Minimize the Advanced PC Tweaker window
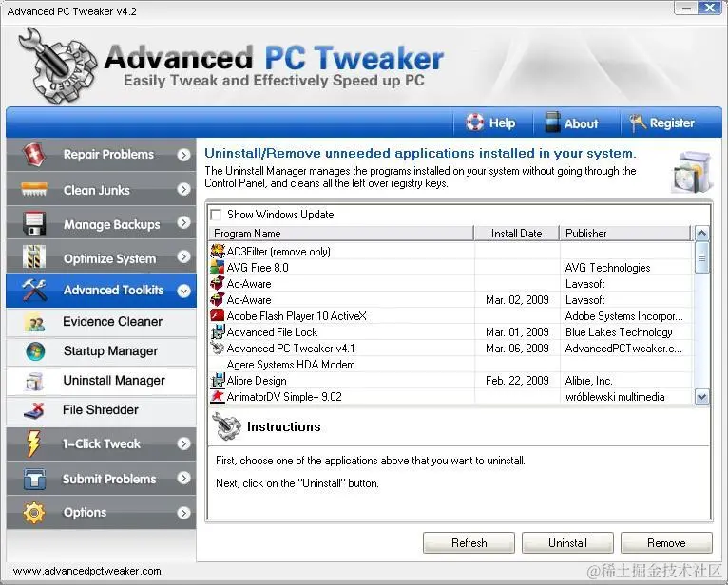The width and height of the screenshot is (728, 585). coord(687,8)
